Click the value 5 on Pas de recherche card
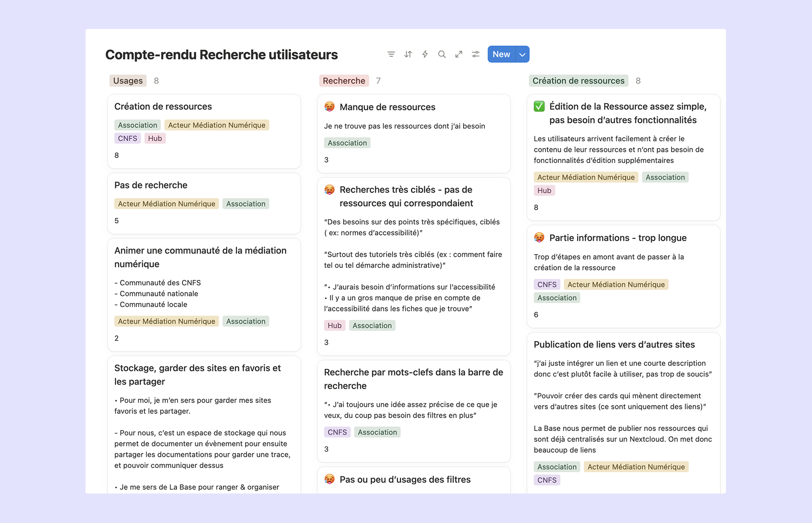 [x=116, y=221]
